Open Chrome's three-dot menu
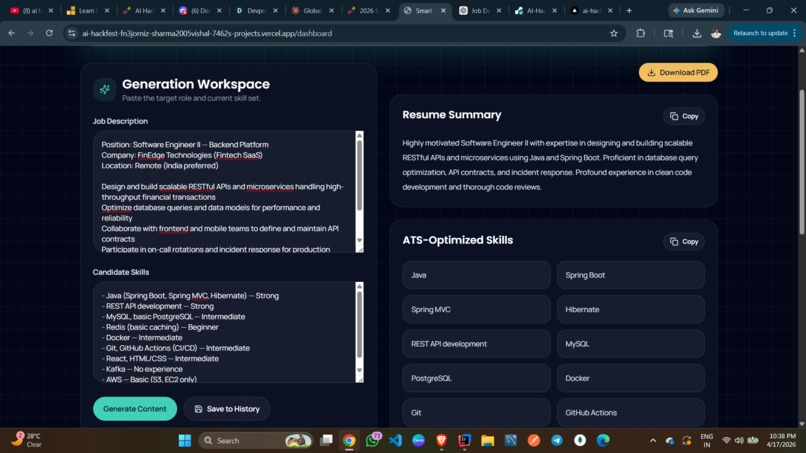The image size is (806, 453). (795, 33)
